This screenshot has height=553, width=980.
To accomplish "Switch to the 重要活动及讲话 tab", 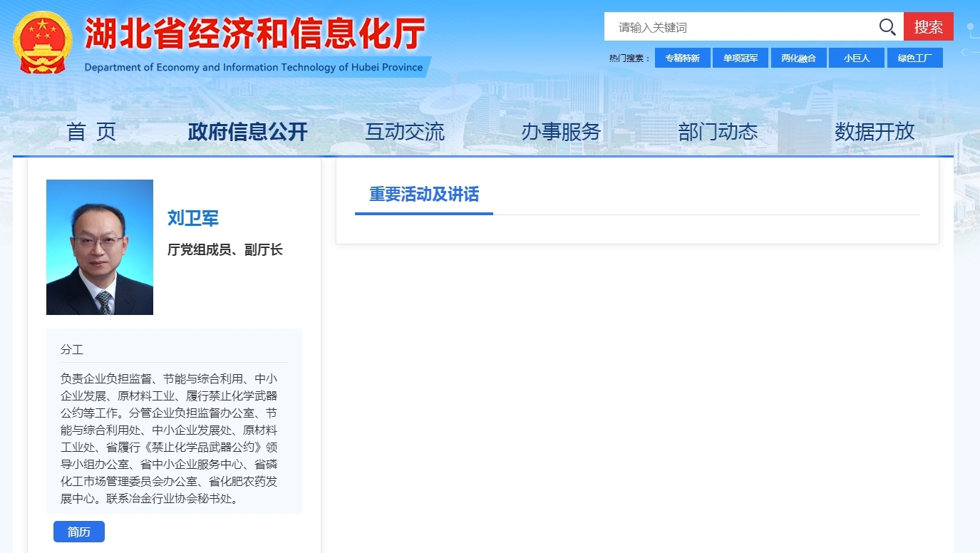I will coord(423,194).
